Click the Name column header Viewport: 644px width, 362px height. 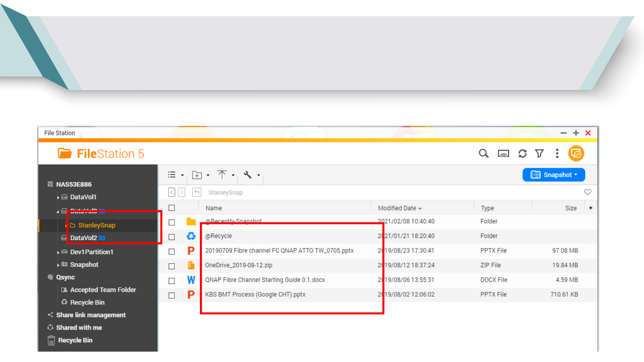tap(214, 208)
